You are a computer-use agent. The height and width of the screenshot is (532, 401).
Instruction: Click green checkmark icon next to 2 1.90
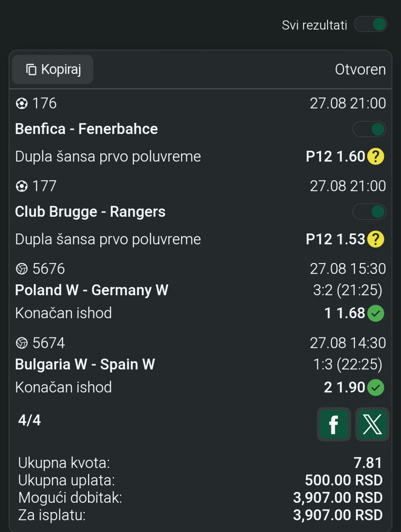click(376, 388)
